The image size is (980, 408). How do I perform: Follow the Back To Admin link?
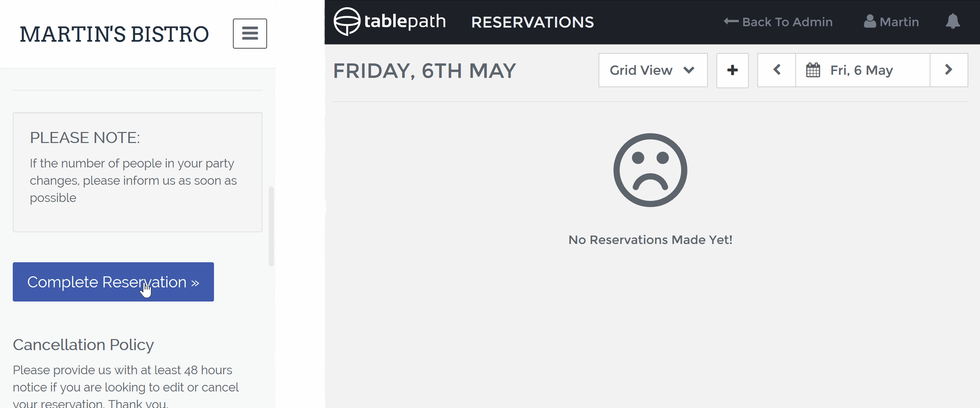[x=778, y=22]
